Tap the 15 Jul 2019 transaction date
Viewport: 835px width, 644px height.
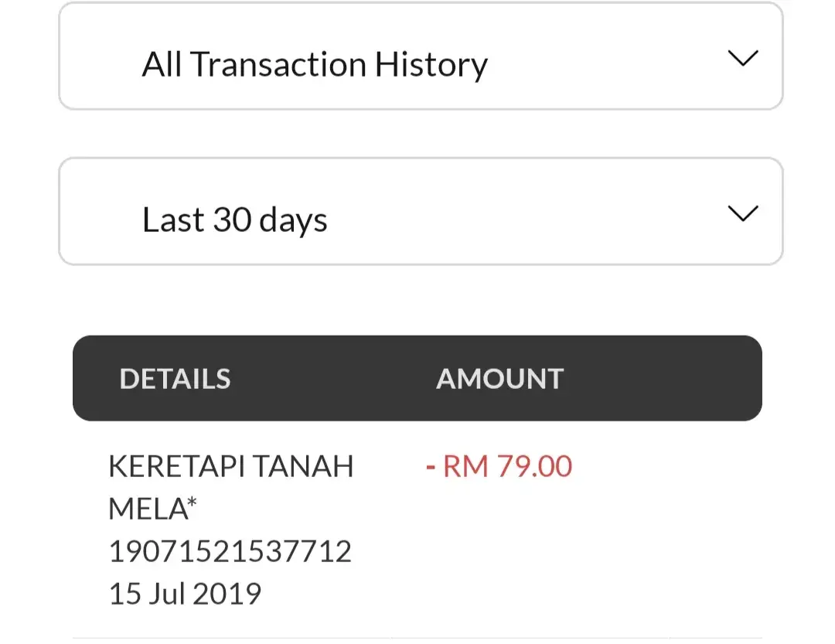[x=185, y=594]
